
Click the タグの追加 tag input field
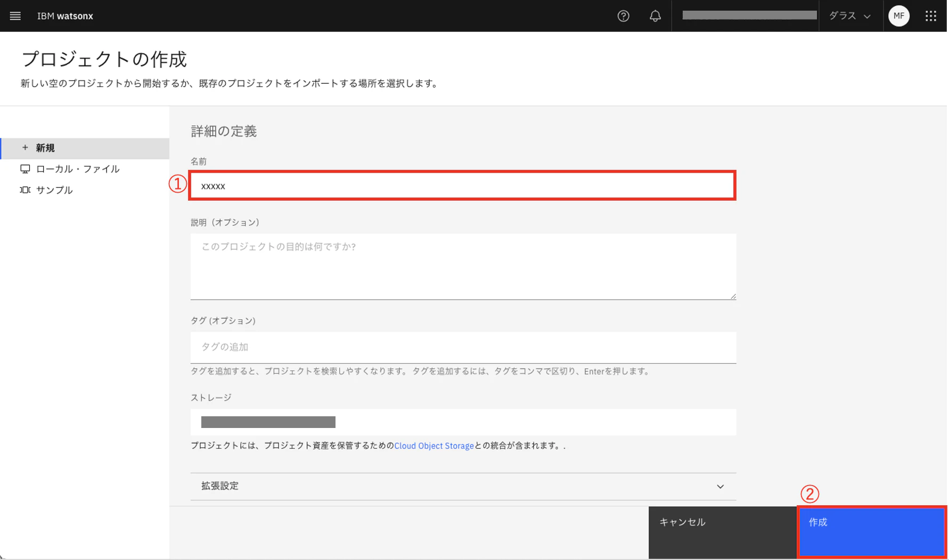click(x=463, y=347)
